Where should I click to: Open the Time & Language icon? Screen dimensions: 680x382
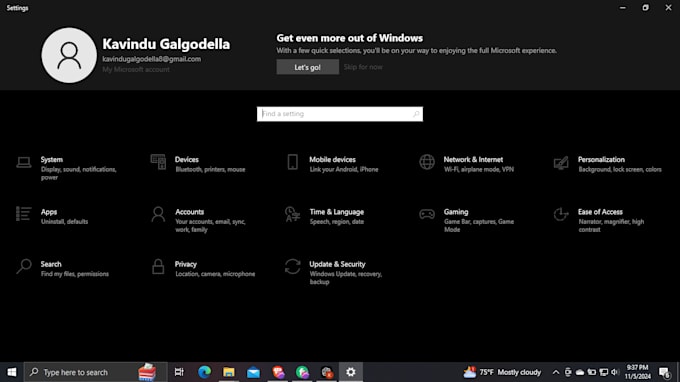pos(292,214)
